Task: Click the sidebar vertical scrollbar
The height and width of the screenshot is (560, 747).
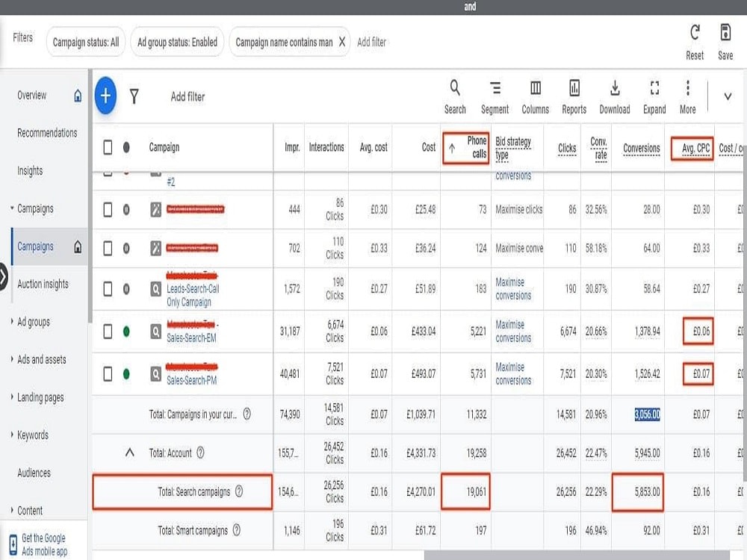Action: click(x=90, y=196)
